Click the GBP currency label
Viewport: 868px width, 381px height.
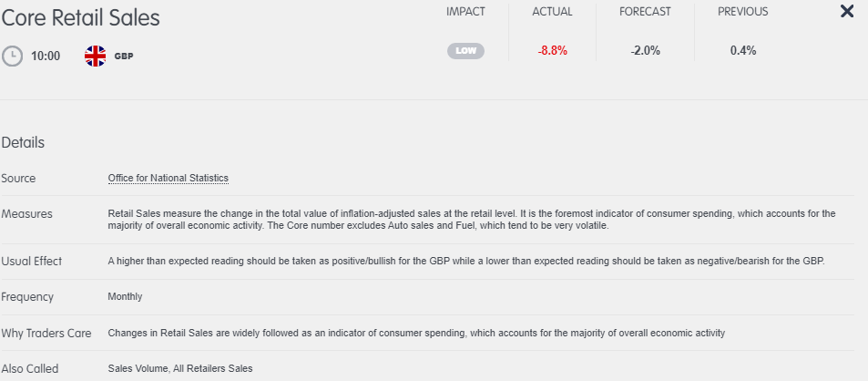click(124, 56)
